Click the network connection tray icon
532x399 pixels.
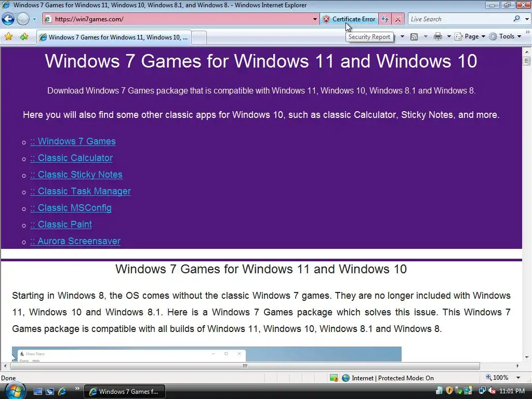tap(482, 391)
